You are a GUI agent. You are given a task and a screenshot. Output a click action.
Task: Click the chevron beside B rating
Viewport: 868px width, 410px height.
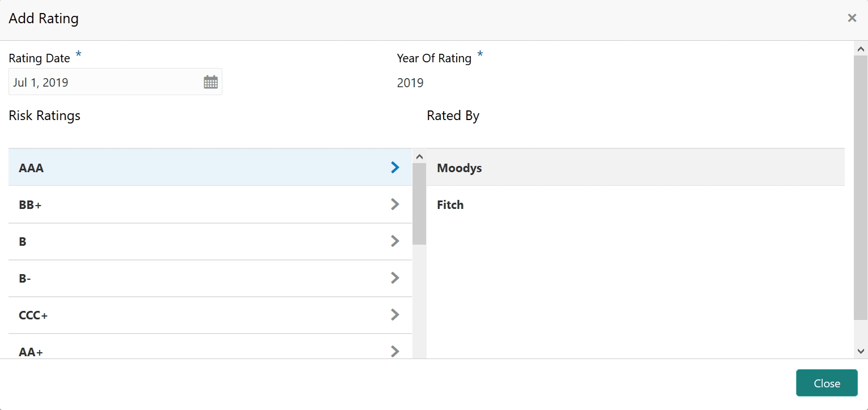point(395,241)
